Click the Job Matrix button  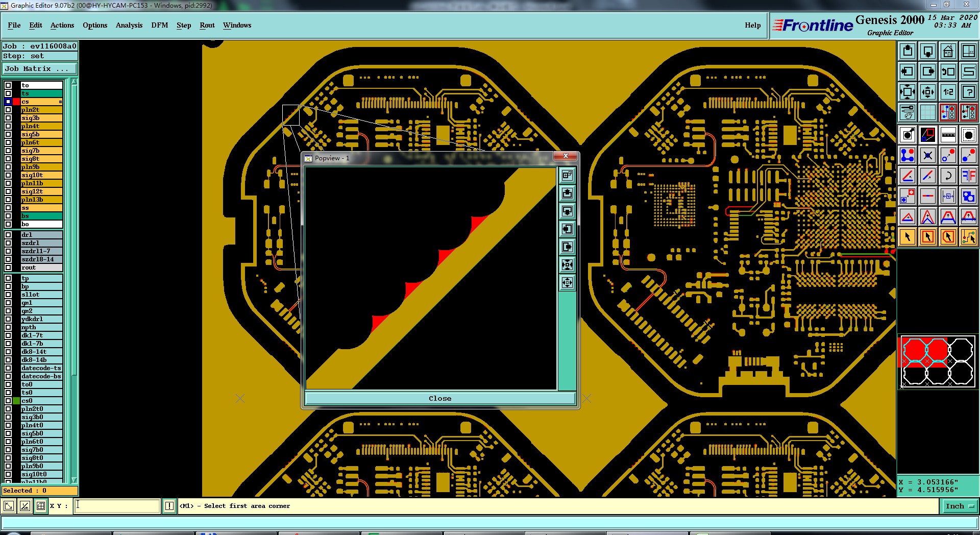pos(40,68)
